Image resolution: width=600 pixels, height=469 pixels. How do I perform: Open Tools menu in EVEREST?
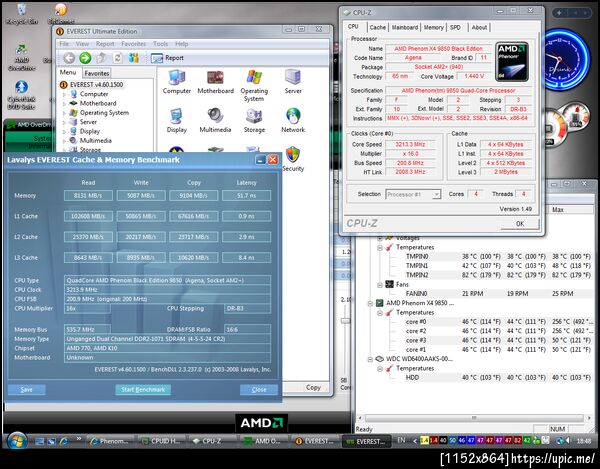click(161, 44)
